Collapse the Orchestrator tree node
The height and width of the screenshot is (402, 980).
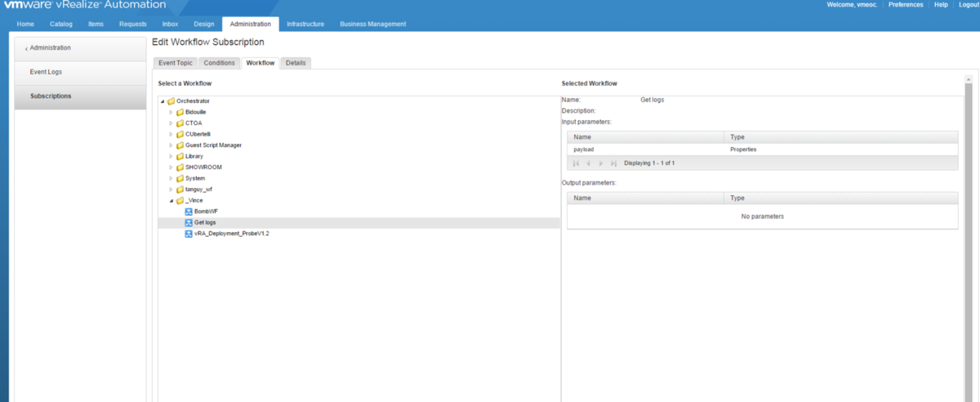[x=163, y=101]
